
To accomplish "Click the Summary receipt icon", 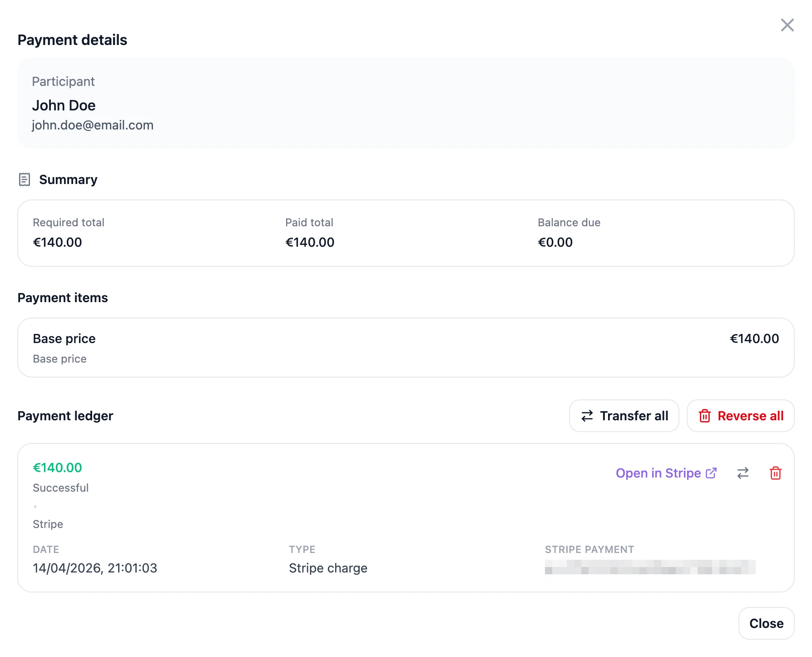I will point(25,179).
